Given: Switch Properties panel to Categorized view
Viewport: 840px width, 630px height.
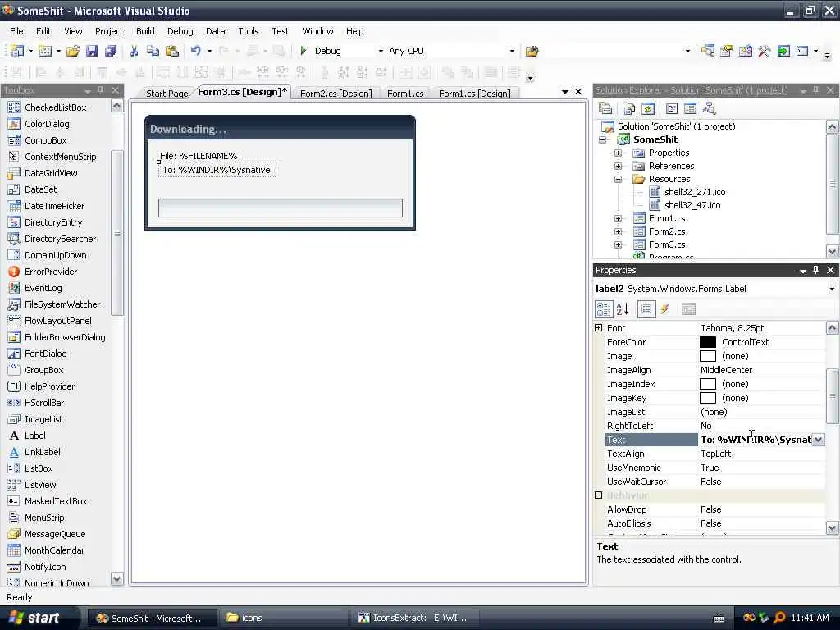Looking at the screenshot, I should (x=604, y=309).
